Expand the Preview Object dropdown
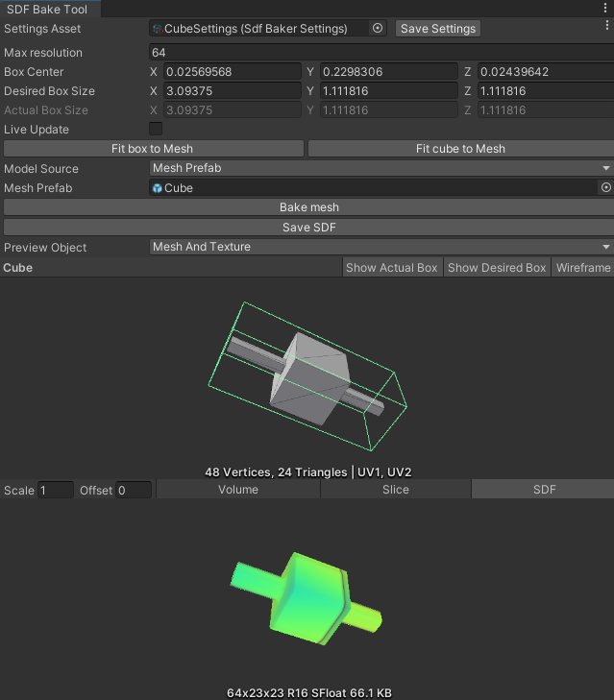The width and height of the screenshot is (614, 700). tap(381, 247)
